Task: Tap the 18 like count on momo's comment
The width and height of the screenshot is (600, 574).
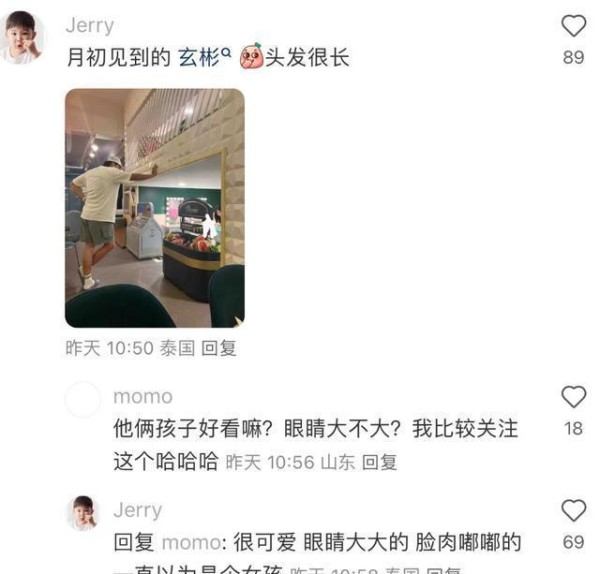Action: 574,428
